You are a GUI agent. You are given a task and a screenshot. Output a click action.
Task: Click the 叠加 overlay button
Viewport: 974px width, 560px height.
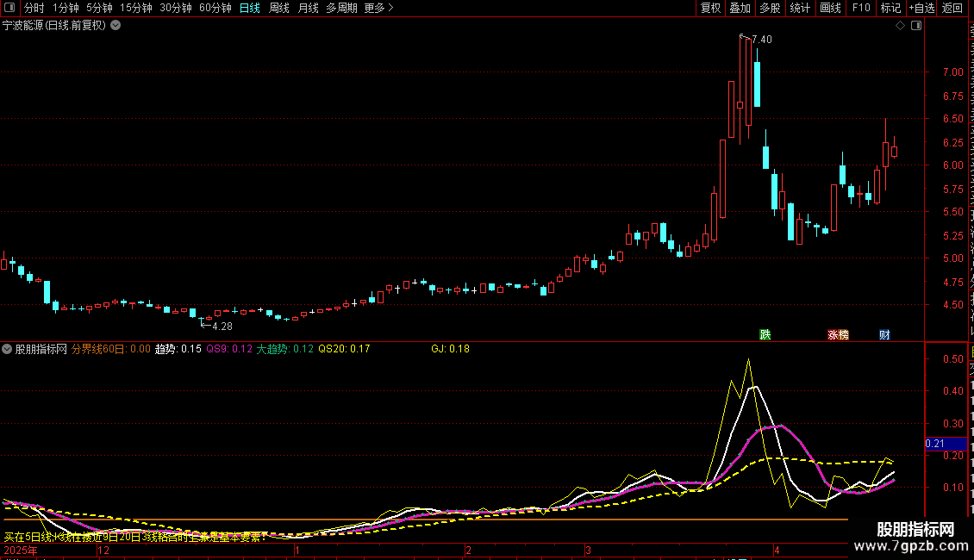[x=740, y=8]
